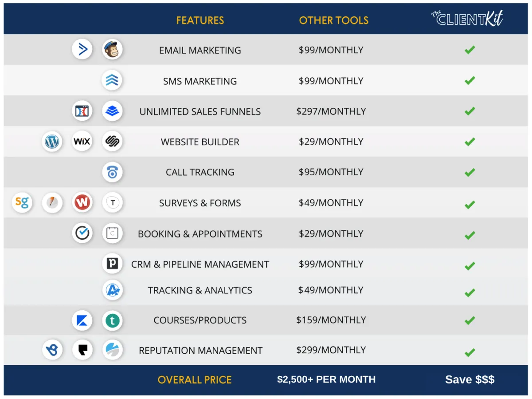Click the ActiveCampaign blue chevron logo
This screenshot has height=399, width=532.
(x=82, y=50)
